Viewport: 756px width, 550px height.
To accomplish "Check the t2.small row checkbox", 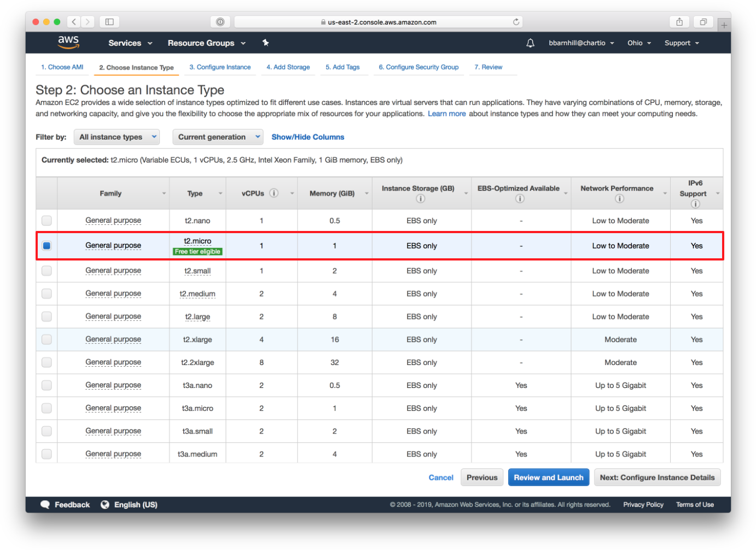I will pos(46,270).
